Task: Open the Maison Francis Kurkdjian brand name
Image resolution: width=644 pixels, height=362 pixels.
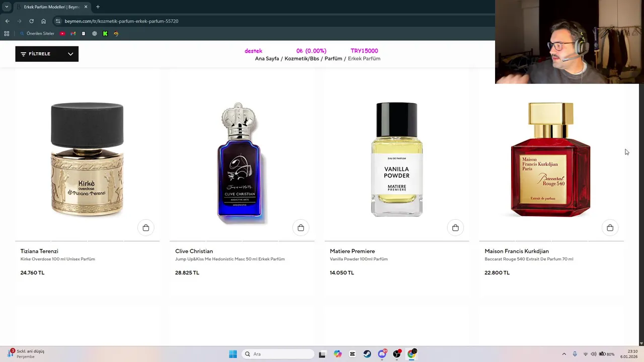Action: coord(517,251)
